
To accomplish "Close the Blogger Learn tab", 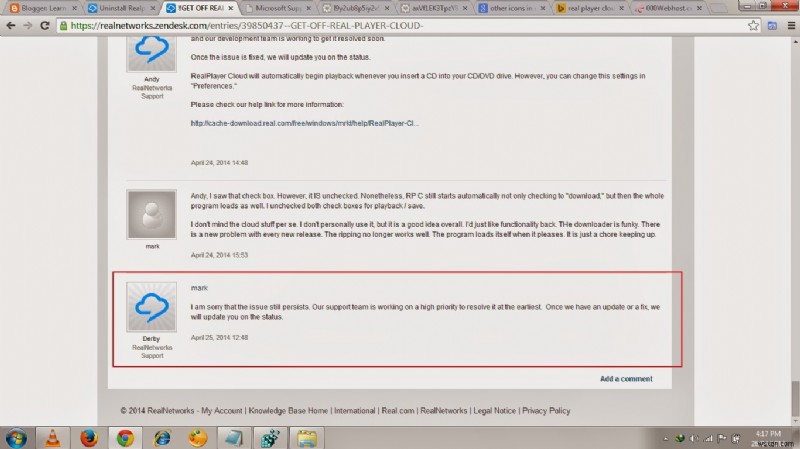I will coord(74,8).
